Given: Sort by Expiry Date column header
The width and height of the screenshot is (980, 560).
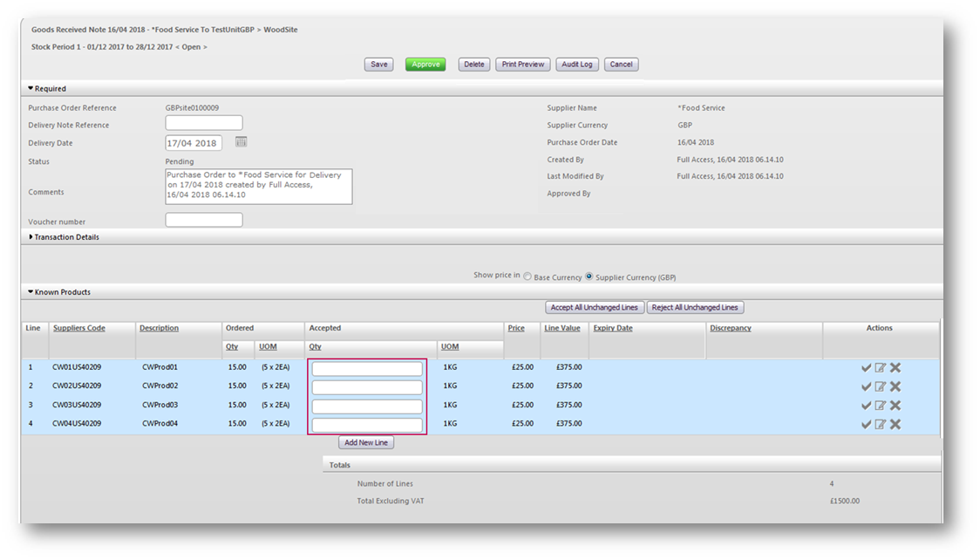Looking at the screenshot, I should pyautogui.click(x=613, y=328).
